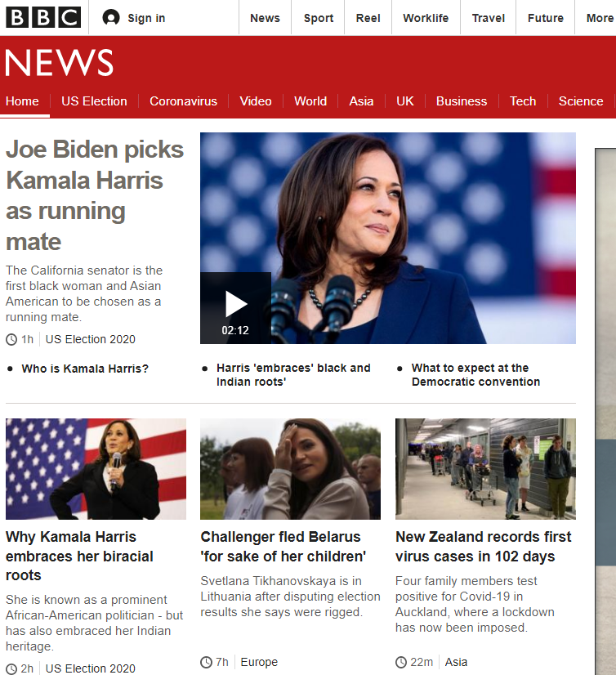Click the clock icon beside 1h
Image resolution: width=616 pixels, height=675 pixels.
[11, 340]
